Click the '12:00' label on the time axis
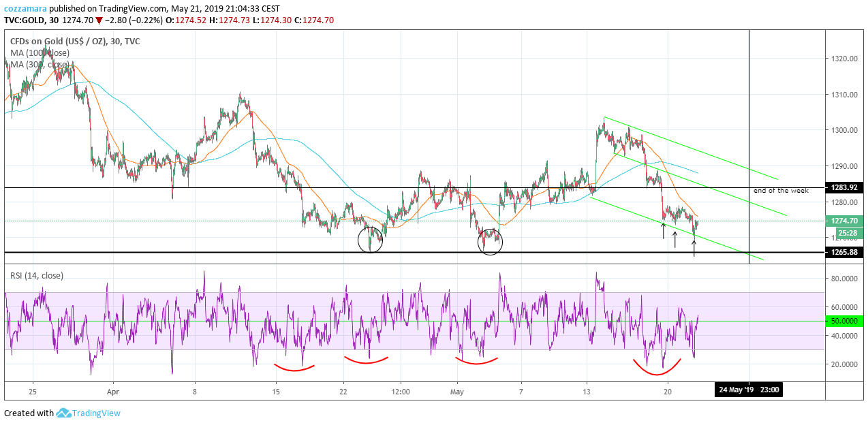This screenshot has width=868, height=425. coord(401,392)
